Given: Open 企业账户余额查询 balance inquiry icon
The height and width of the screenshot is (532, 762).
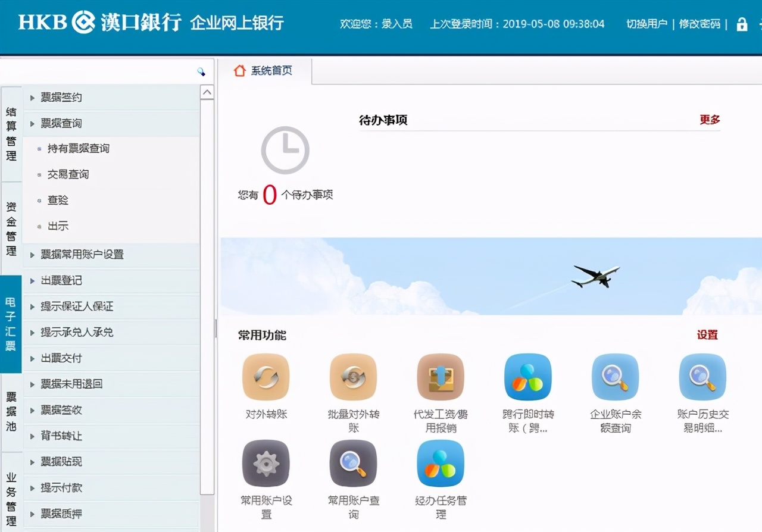Looking at the screenshot, I should pos(615,376).
